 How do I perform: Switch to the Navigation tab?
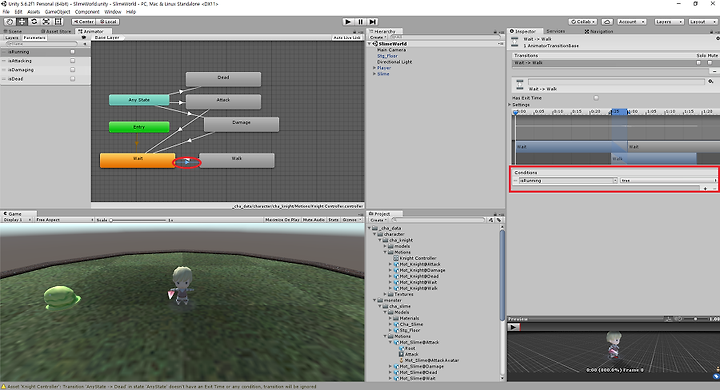599,31
